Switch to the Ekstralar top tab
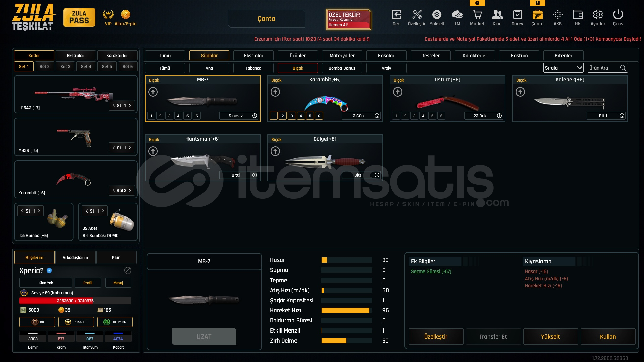 254,56
